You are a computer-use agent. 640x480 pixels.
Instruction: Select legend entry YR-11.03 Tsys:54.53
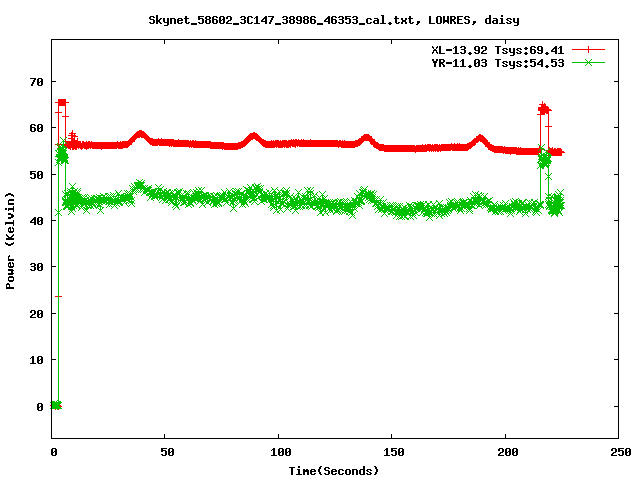click(x=498, y=63)
